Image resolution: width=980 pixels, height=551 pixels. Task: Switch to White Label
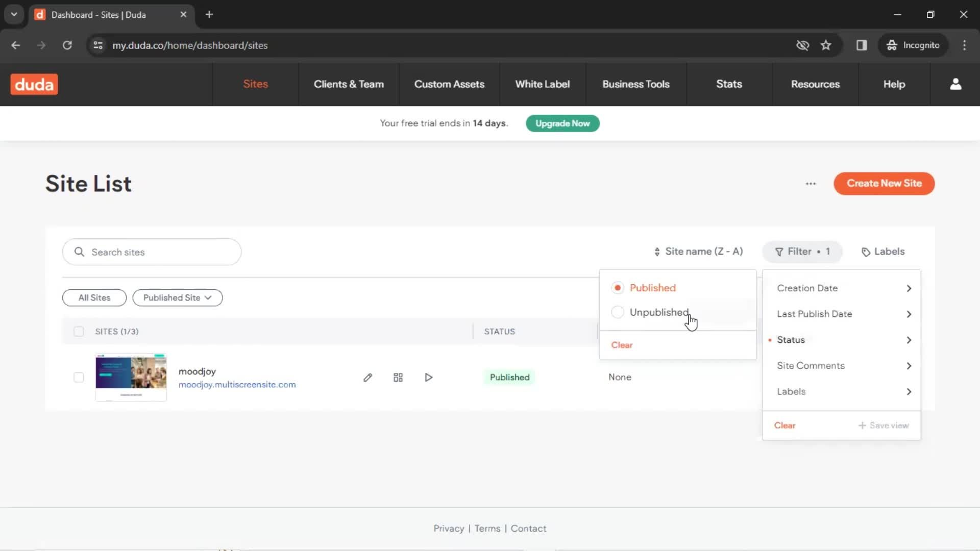point(543,84)
